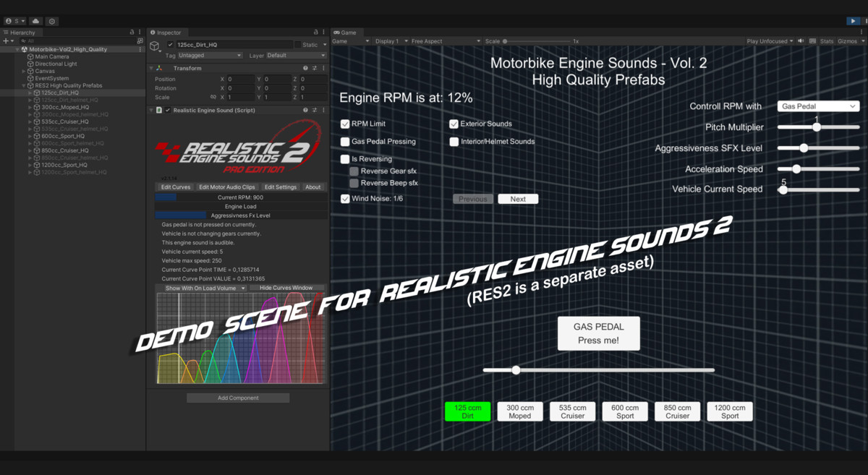Open the three-dot menu of the Realistic Engine Sound script

[x=323, y=110]
